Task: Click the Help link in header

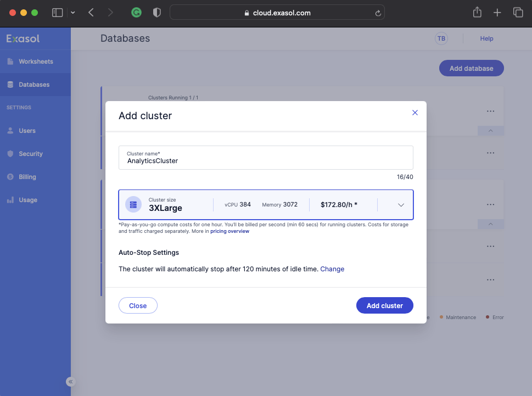Action: 486,38
